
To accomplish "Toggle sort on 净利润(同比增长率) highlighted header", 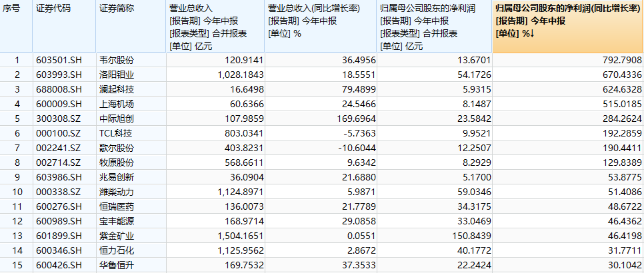I will click(x=569, y=26).
